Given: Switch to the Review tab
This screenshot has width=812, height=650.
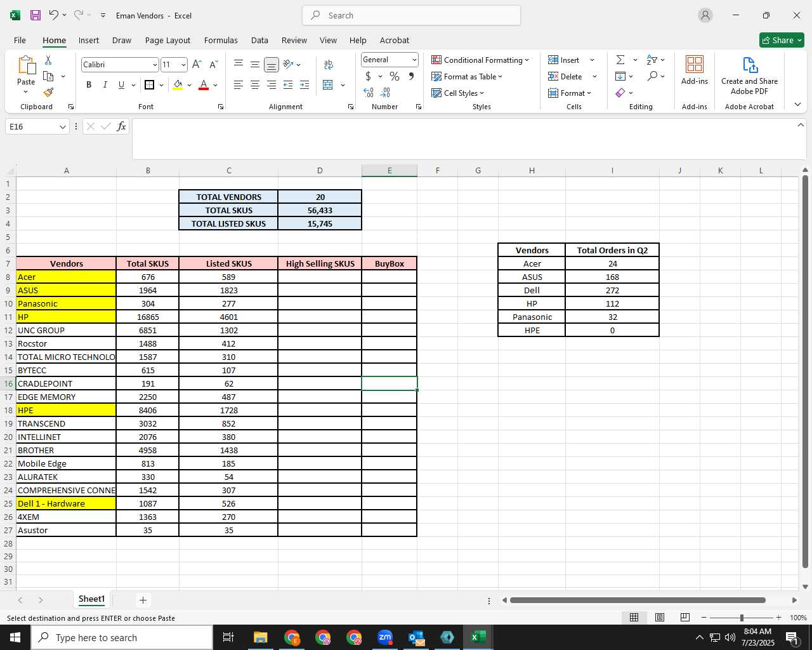Looking at the screenshot, I should 294,40.
